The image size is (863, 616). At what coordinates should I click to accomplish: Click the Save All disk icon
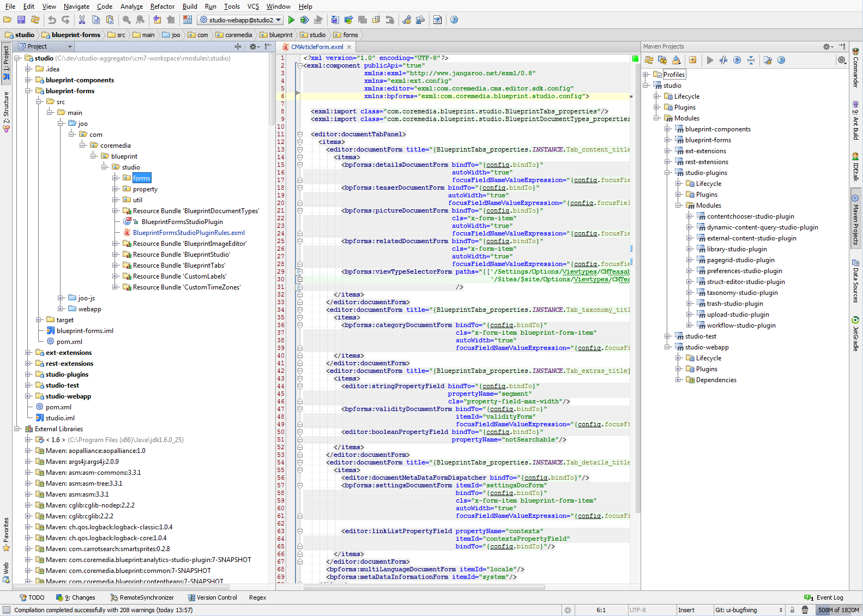tap(21, 20)
